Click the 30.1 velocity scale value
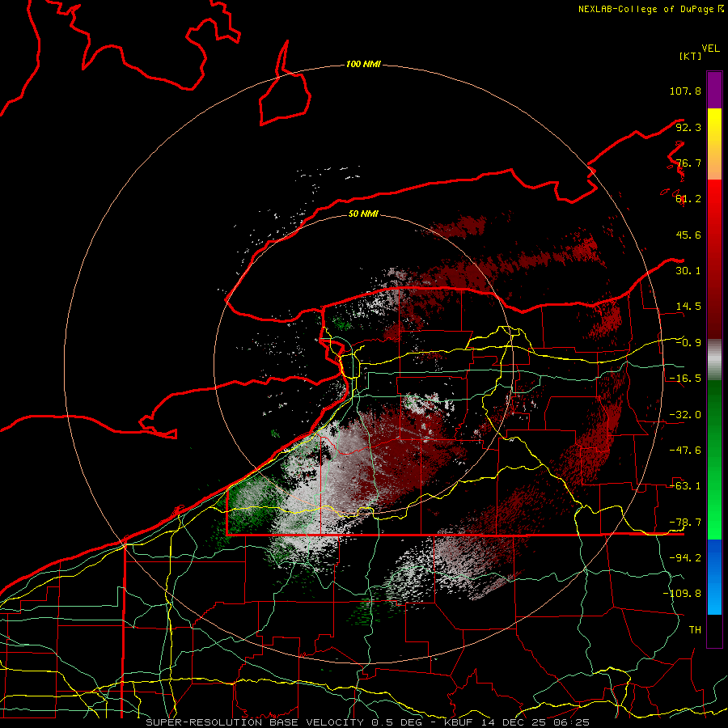Screen dimensions: 728x728 [x=688, y=271]
